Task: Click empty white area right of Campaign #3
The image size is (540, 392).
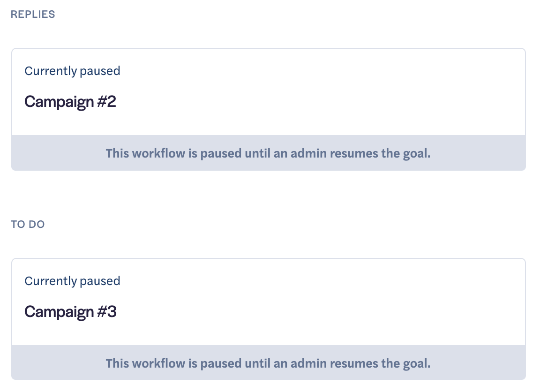Action: 328,311
